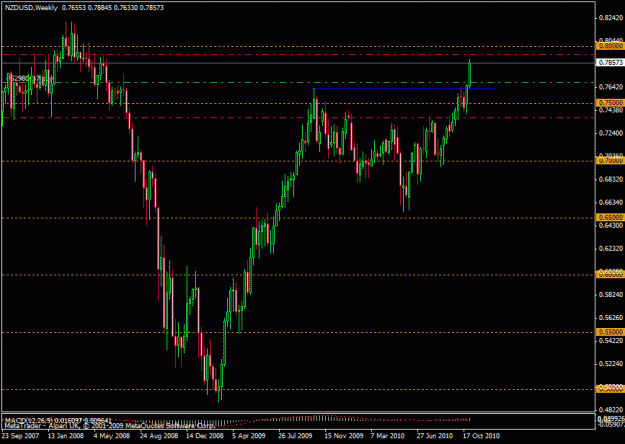Click the 0.76420 price axis label
Viewport: 625px width, 444px height.
pyautogui.click(x=611, y=87)
